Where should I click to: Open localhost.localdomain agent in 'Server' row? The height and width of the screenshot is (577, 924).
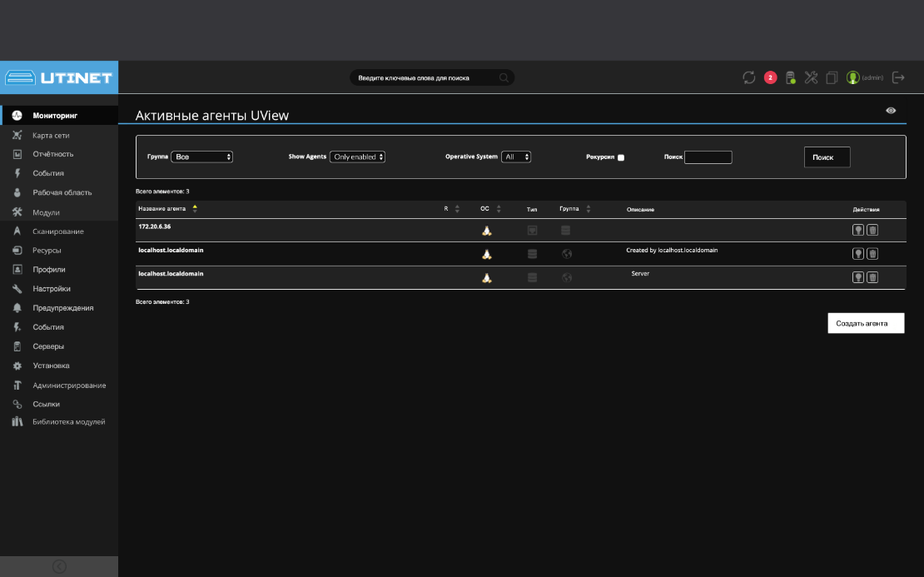(x=171, y=273)
